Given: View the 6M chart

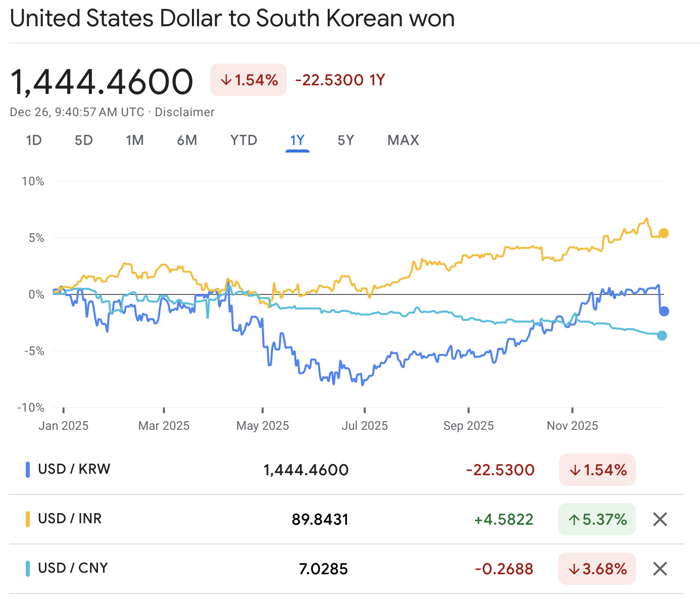Looking at the screenshot, I should coord(187,140).
